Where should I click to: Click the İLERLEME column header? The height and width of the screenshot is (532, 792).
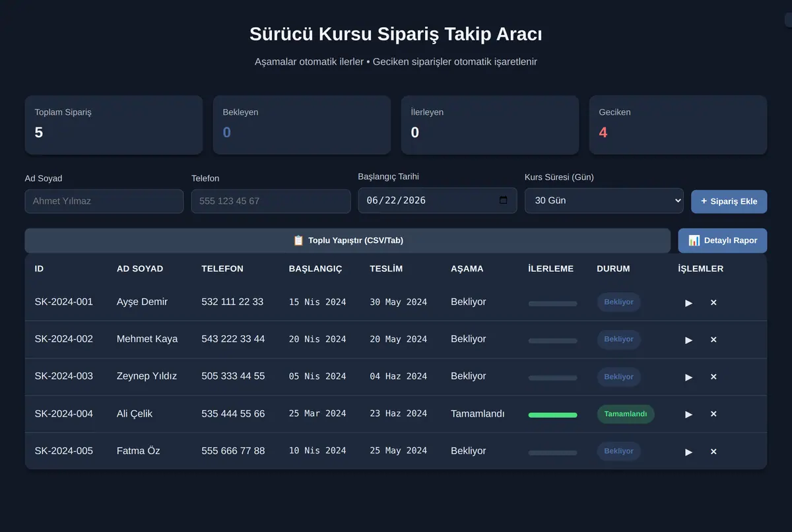551,269
